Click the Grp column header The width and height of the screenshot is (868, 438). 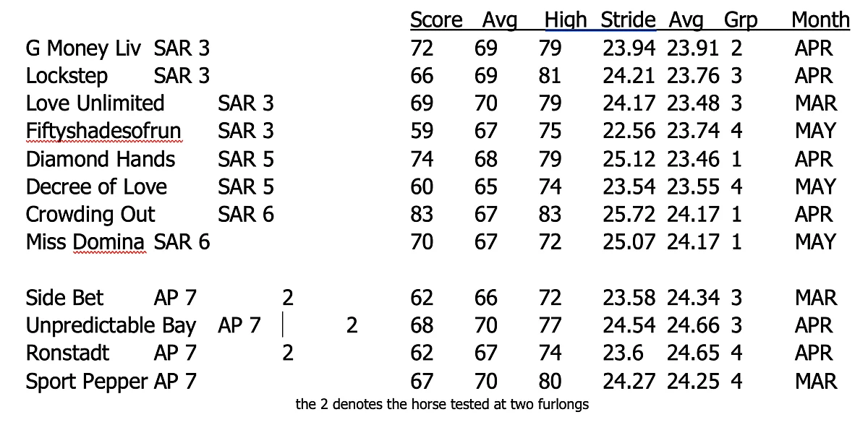(741, 21)
